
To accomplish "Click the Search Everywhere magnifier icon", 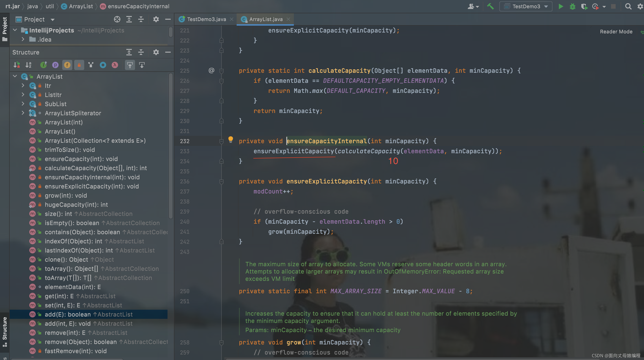I will point(628,6).
